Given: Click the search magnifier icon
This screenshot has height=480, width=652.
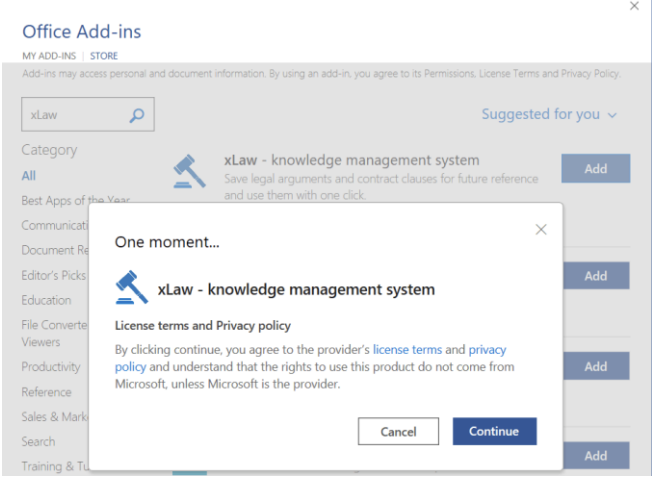Looking at the screenshot, I should [x=137, y=115].
